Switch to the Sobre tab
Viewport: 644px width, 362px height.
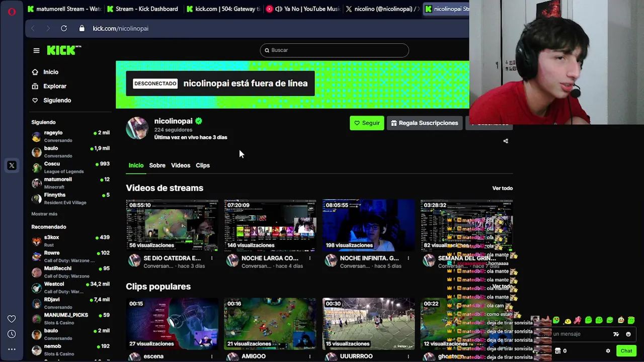157,165
